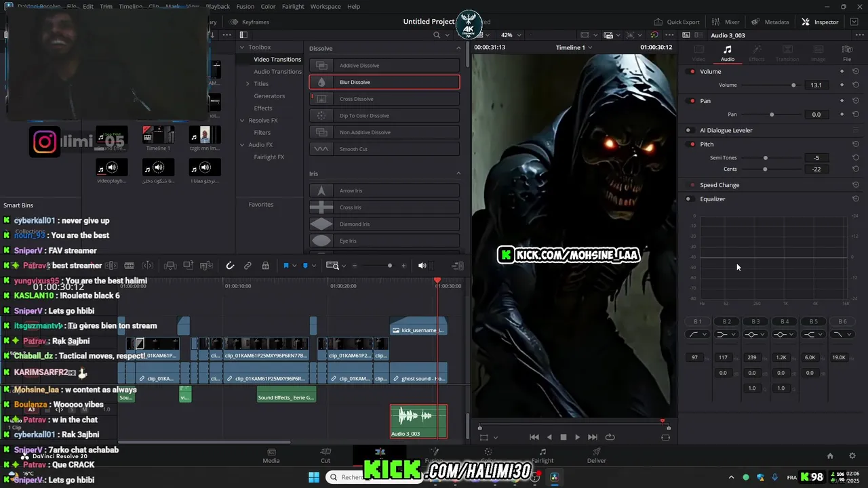Toggle equalizer band B1

point(698,321)
